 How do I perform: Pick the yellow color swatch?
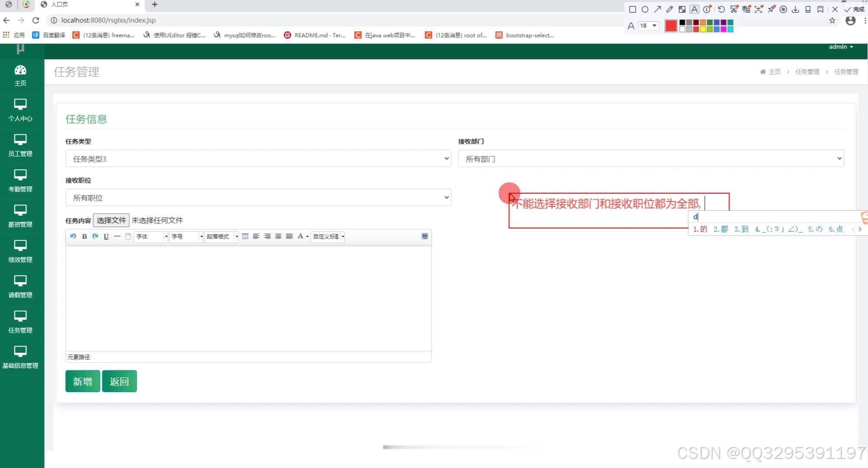point(703,29)
